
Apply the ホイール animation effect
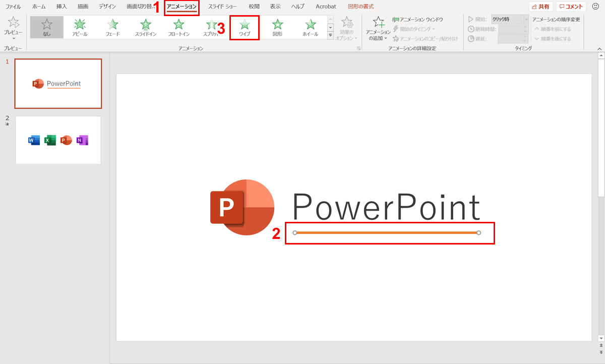(311, 27)
